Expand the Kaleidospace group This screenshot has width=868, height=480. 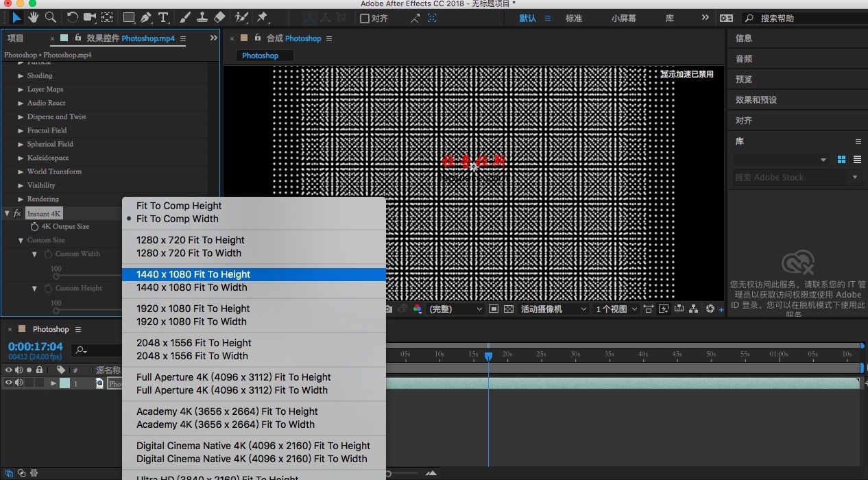[21, 158]
